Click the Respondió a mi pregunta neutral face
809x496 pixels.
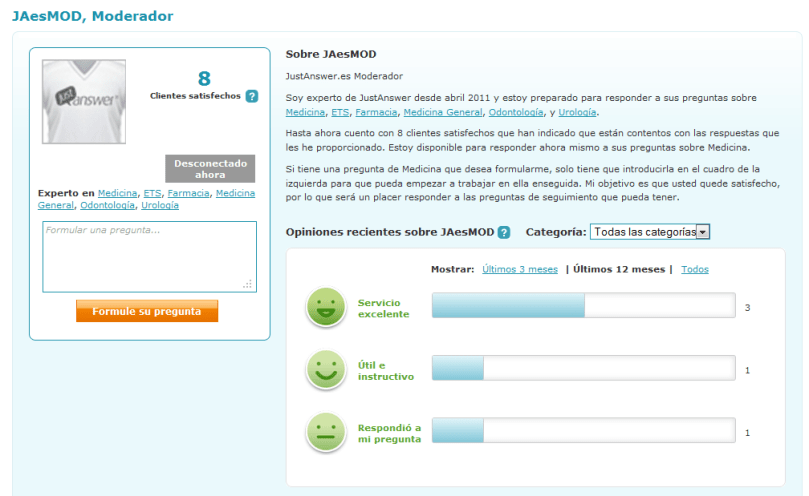pyautogui.click(x=326, y=432)
